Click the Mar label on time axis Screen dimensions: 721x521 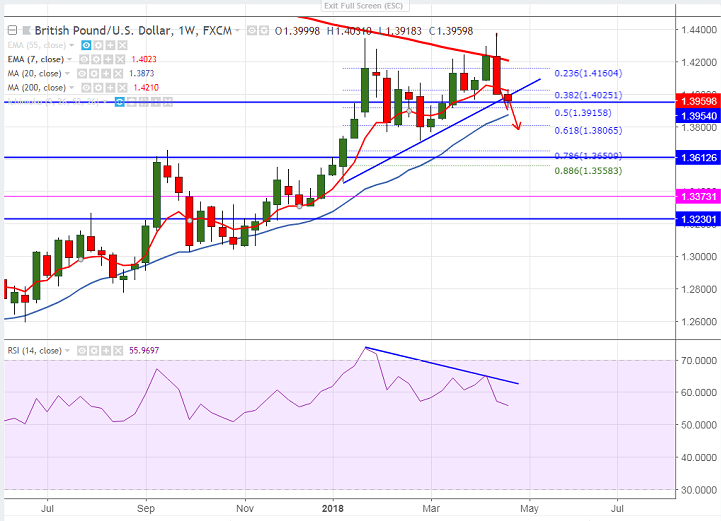[x=431, y=509]
